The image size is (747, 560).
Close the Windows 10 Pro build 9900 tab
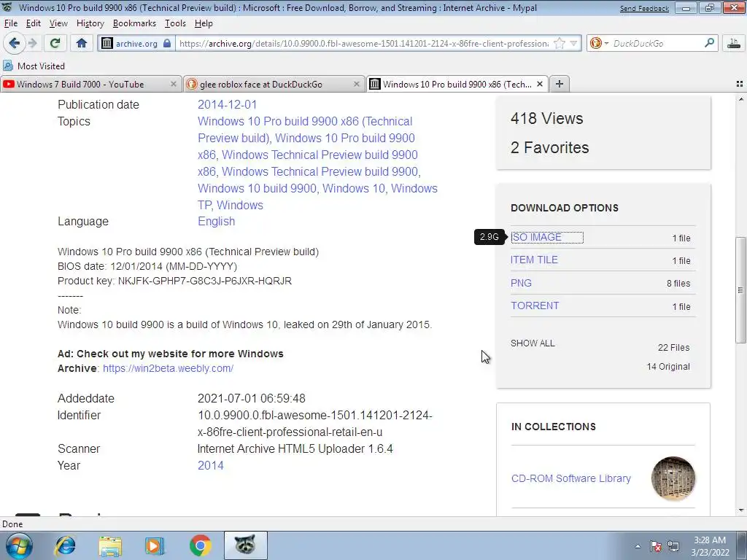[540, 84]
